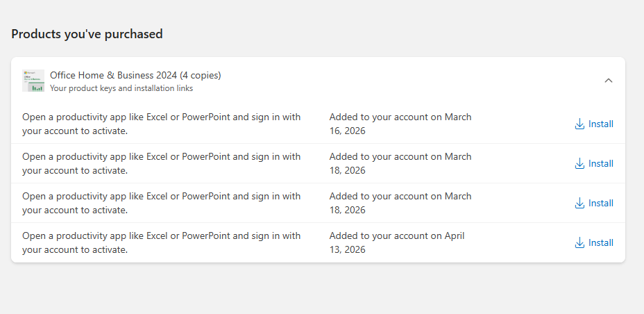644x314 pixels.
Task: Click the download icon in the first row
Action: coord(579,124)
